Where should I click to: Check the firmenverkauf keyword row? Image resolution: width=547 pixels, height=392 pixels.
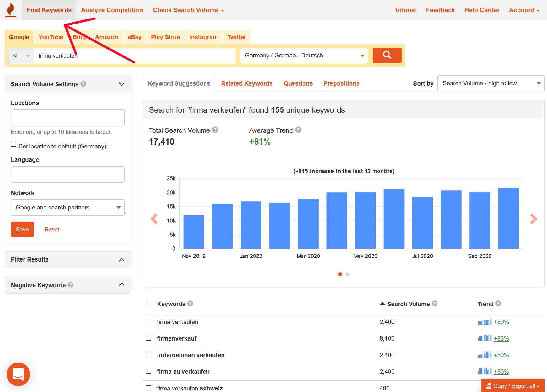[x=148, y=338]
